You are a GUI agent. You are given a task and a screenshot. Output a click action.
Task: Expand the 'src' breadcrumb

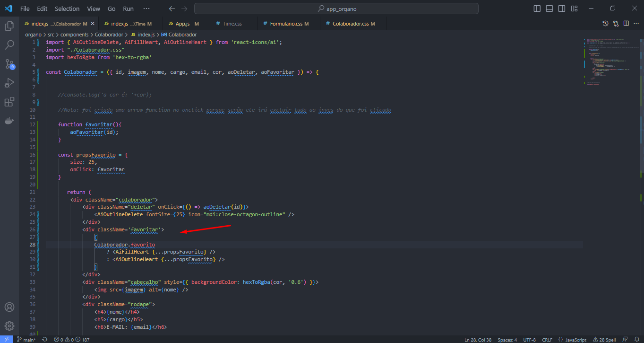tap(51, 35)
